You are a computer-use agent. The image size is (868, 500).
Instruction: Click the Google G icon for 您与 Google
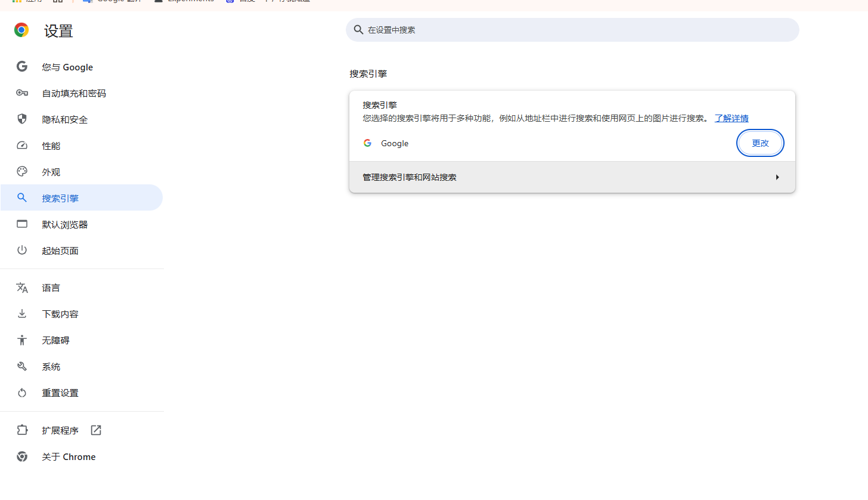click(x=22, y=67)
